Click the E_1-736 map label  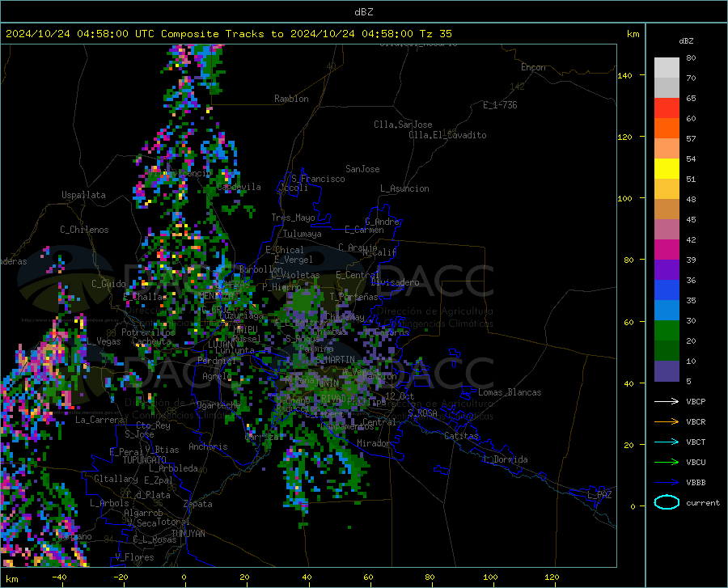click(x=500, y=105)
